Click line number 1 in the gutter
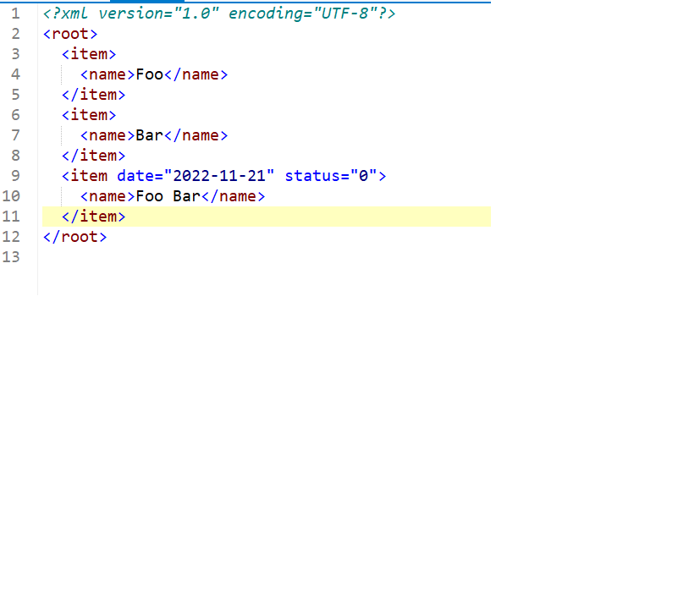Screen dimensions: 700x609 tap(15, 14)
